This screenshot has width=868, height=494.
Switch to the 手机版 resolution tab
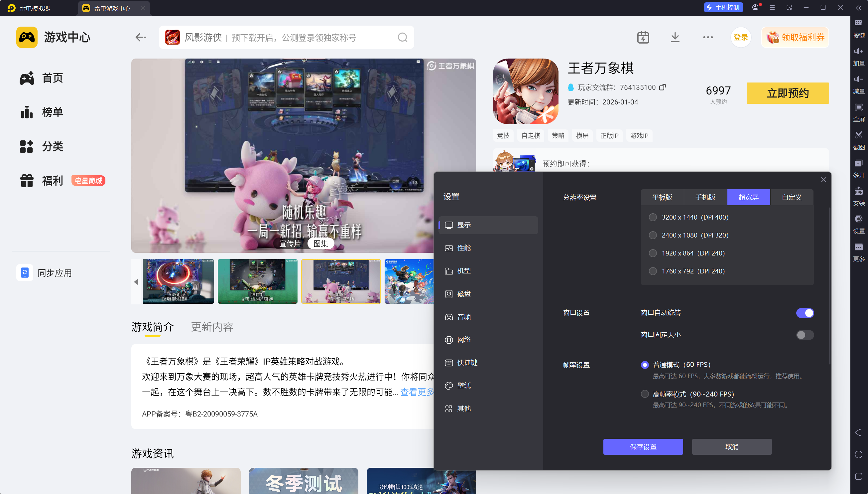point(705,197)
